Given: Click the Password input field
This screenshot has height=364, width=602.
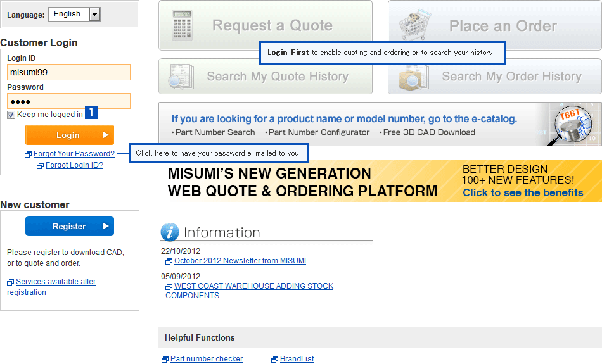Looking at the screenshot, I should (x=68, y=101).
